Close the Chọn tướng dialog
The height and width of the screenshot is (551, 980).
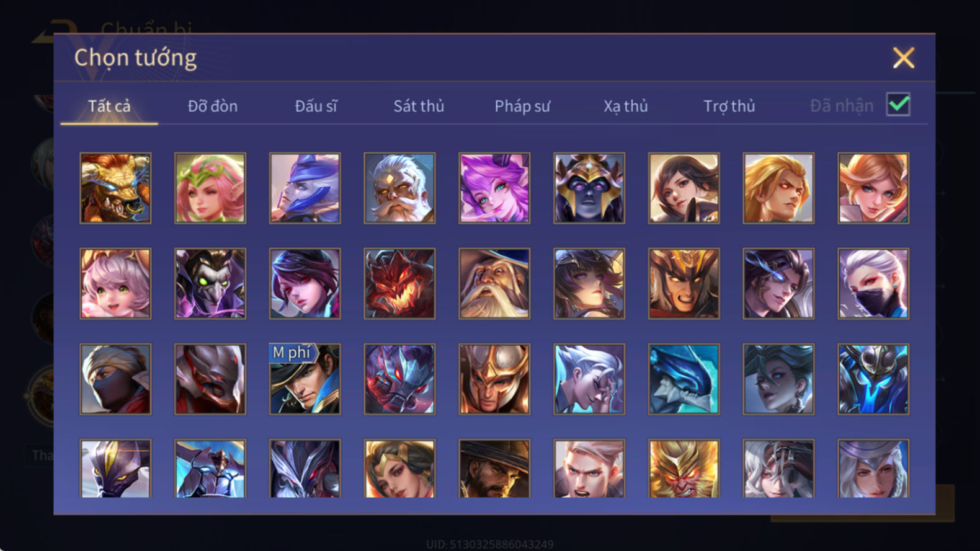tap(903, 58)
